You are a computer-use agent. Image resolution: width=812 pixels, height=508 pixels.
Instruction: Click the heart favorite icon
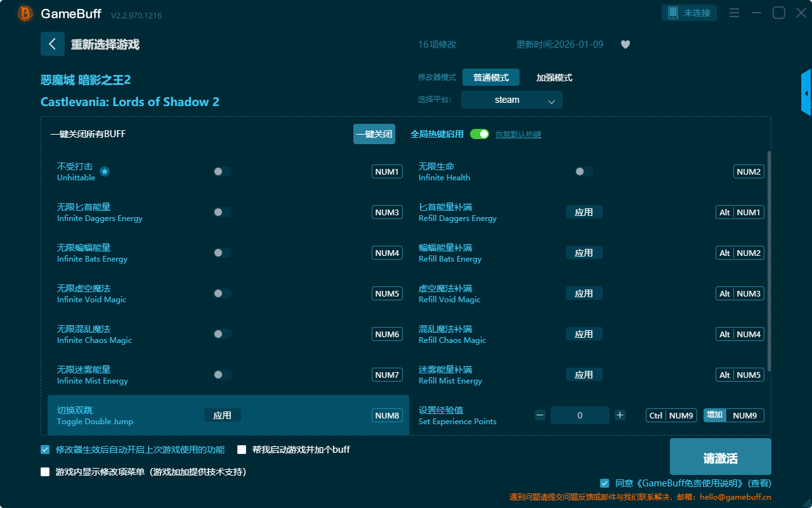(625, 44)
